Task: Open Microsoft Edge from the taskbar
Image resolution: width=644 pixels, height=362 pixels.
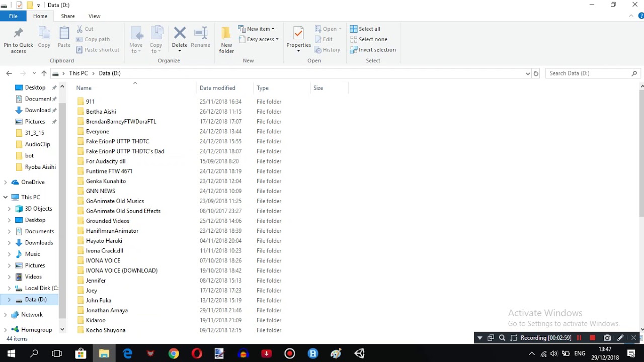Action: coord(127,354)
